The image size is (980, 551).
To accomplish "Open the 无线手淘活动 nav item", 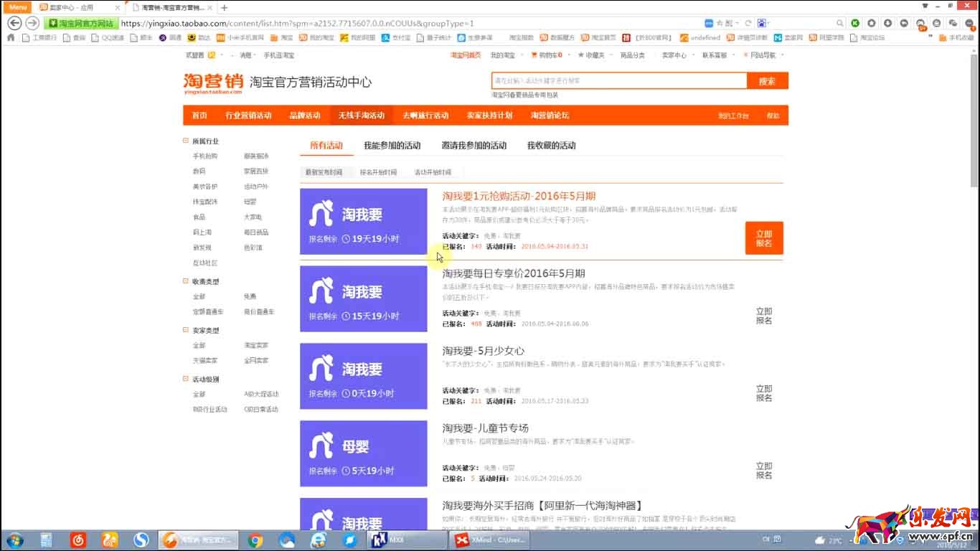I will pyautogui.click(x=362, y=116).
